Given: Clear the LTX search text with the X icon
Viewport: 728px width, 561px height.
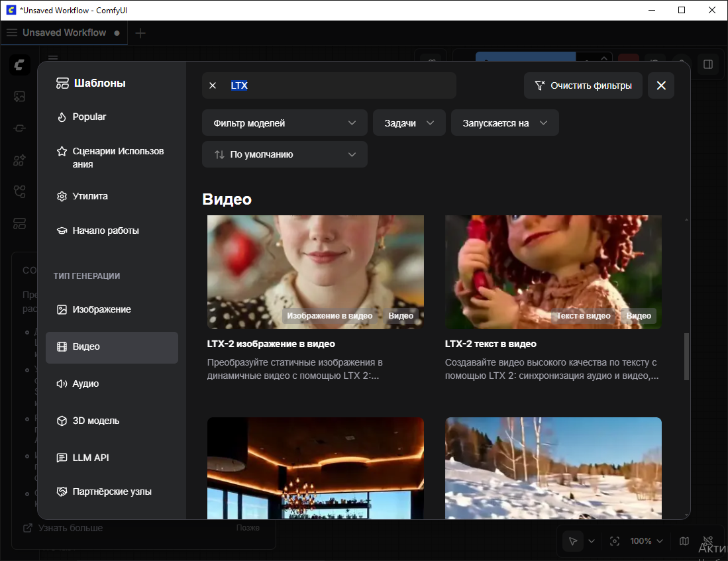Looking at the screenshot, I should click(213, 85).
